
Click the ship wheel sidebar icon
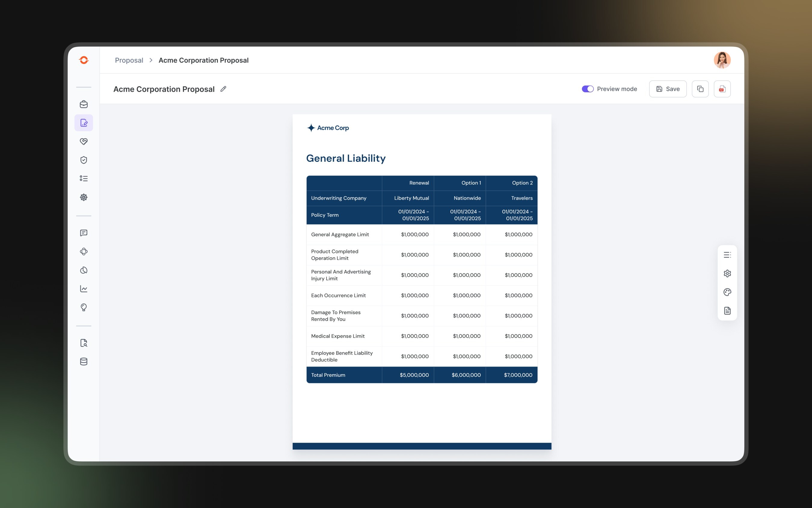[x=84, y=197]
